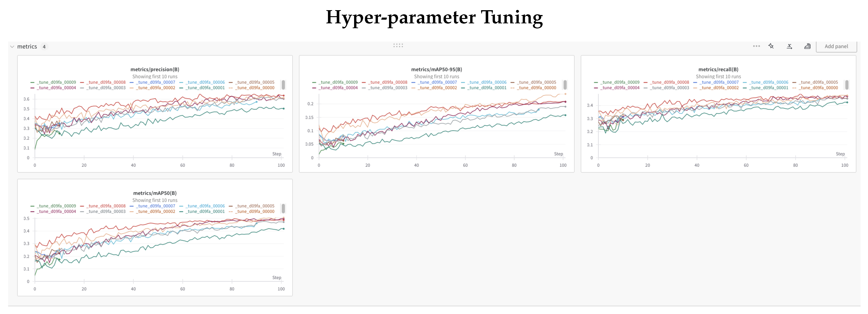Click _tune_d09fa_00004 in the mAP50 legend
Image resolution: width=868 pixels, height=314 pixels.
tap(57, 211)
